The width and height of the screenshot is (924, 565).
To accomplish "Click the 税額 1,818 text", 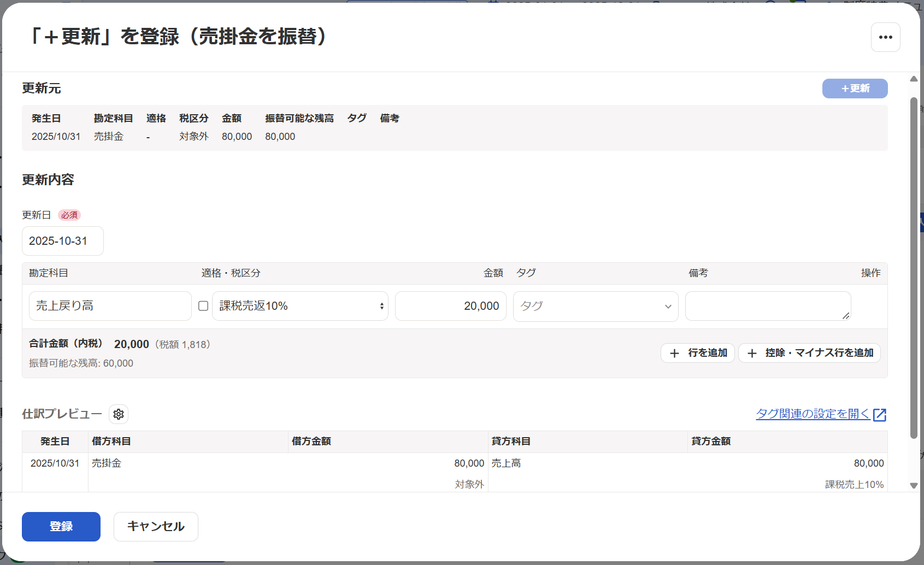I will pyautogui.click(x=183, y=345).
